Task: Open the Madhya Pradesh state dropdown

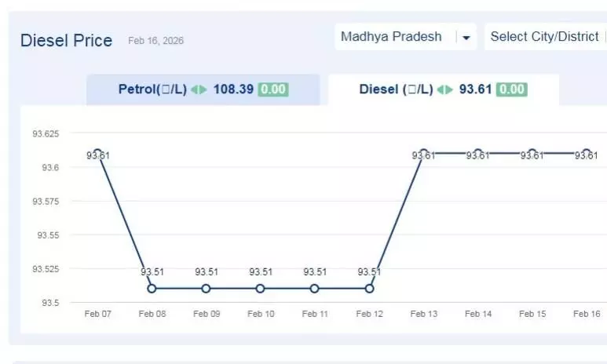Action: click(x=391, y=37)
